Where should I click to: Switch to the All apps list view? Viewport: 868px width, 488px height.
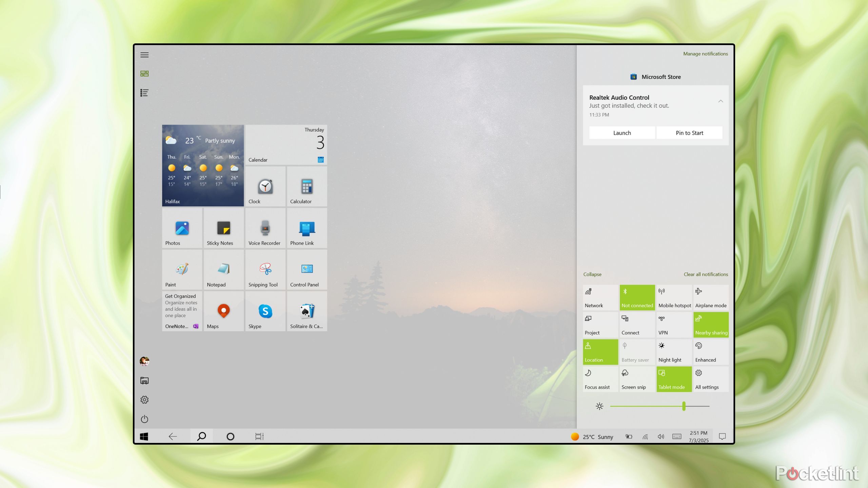(x=144, y=93)
